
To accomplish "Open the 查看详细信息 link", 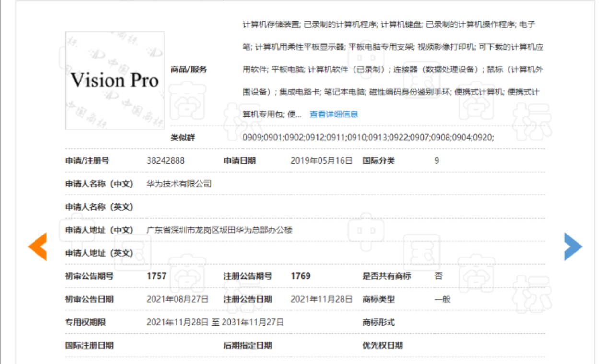I will pos(334,114).
